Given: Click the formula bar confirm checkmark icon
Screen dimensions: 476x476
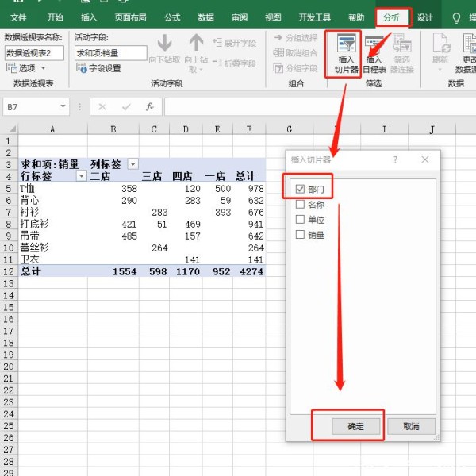Looking at the screenshot, I should point(126,107).
